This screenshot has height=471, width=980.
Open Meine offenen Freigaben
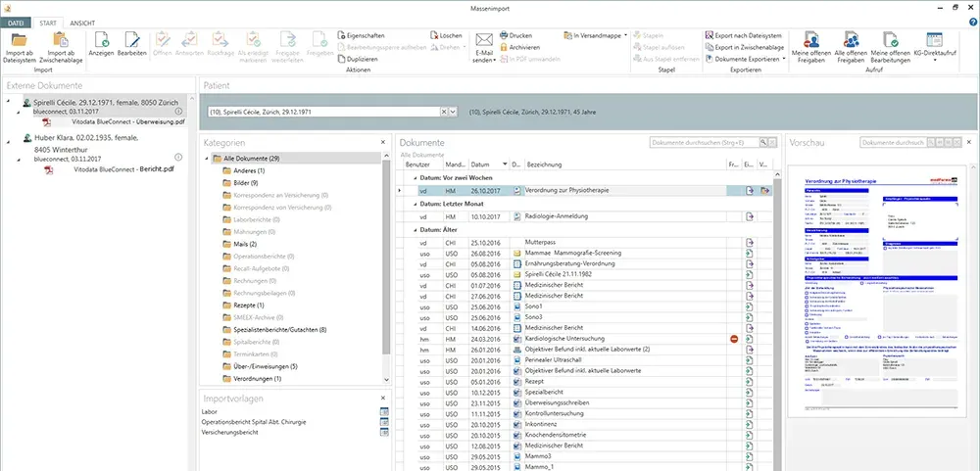pyautogui.click(x=811, y=48)
